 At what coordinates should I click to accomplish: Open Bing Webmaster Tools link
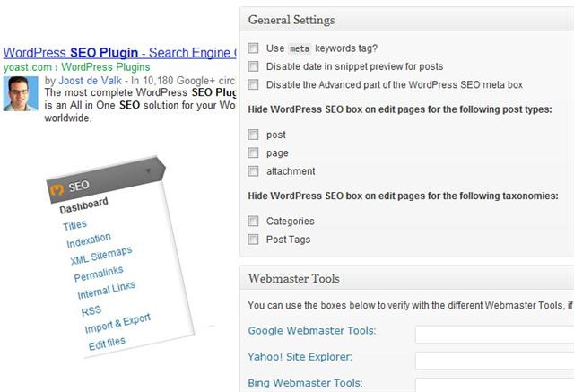(x=305, y=383)
